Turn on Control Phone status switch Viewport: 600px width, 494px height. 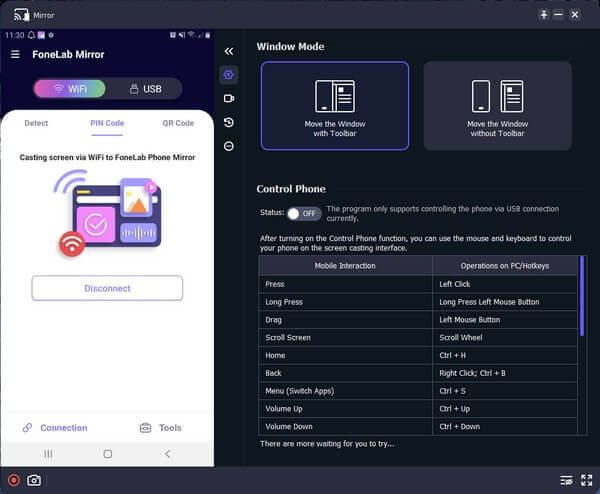pyautogui.click(x=304, y=214)
